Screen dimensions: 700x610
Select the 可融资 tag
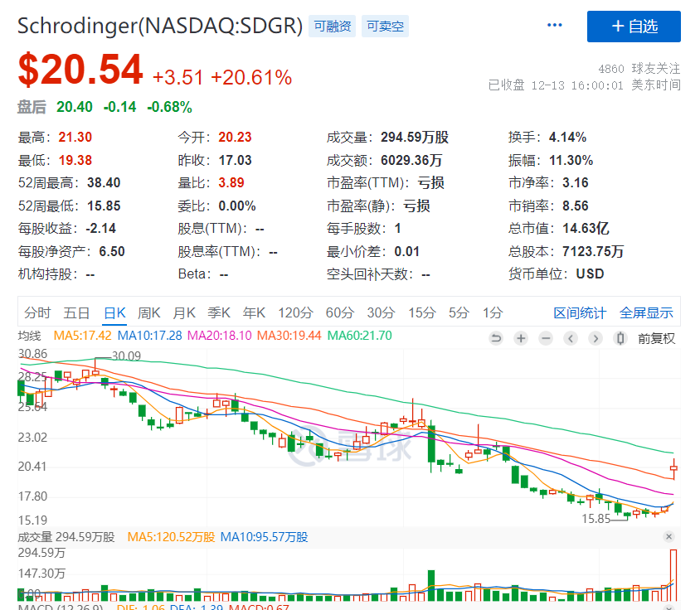[x=332, y=27]
